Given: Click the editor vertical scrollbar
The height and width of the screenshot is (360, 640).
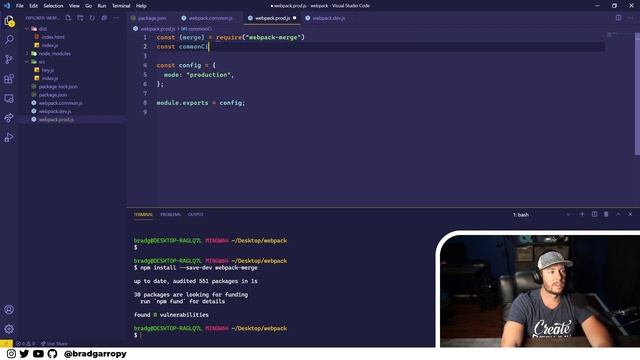Looking at the screenshot, I should tap(637, 94).
